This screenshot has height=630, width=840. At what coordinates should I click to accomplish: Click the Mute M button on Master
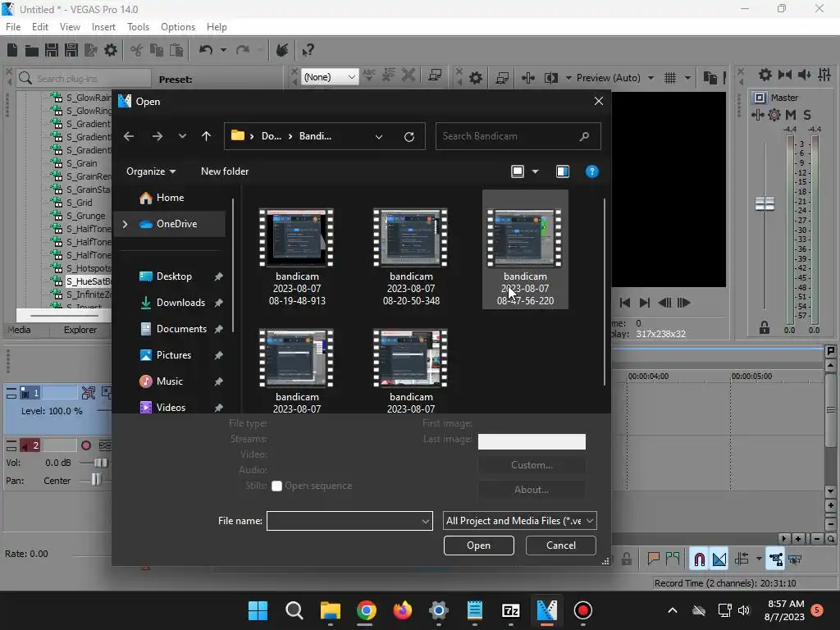coord(791,115)
